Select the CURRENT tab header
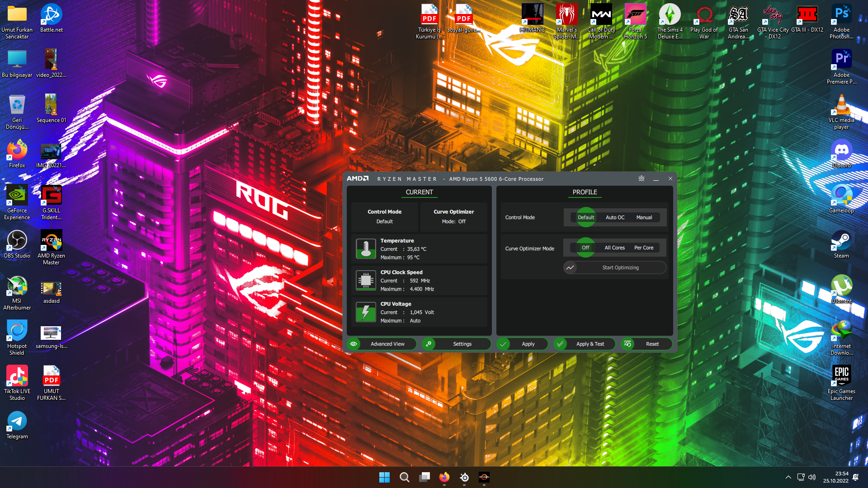This screenshot has height=488, width=868. coord(419,192)
